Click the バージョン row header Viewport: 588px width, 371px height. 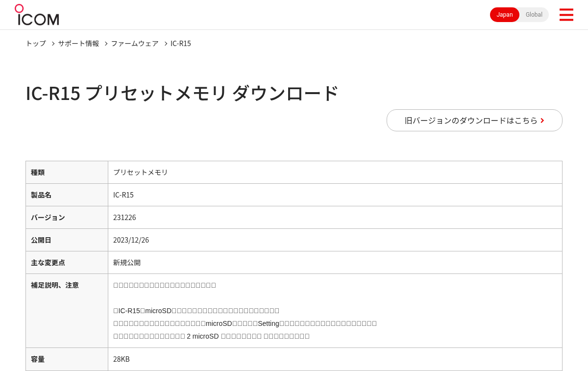(x=67, y=217)
